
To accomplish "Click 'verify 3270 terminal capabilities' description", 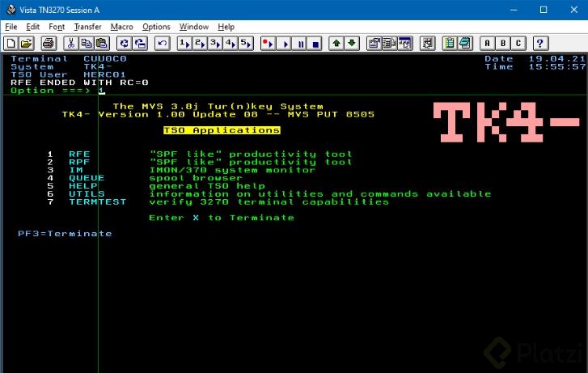I will (269, 202).
